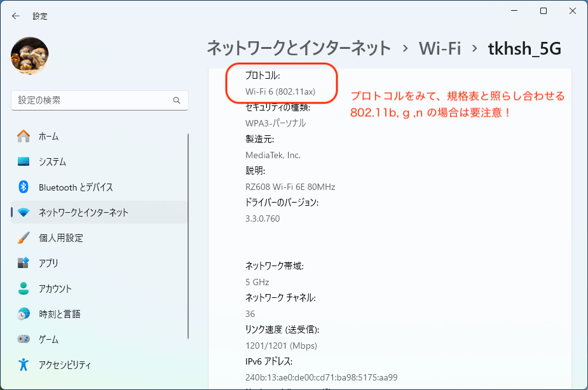Open the Accessibility menu item
Viewport: 588px width, 390px height.
(x=64, y=365)
